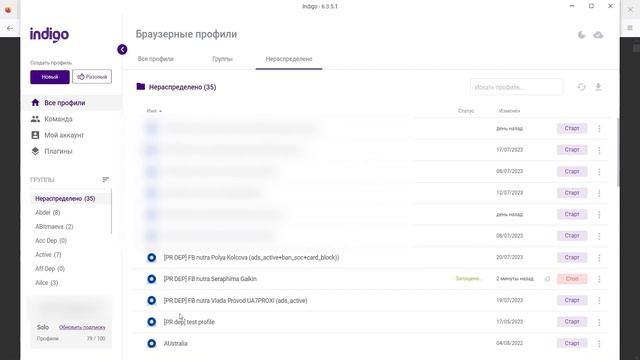Image resolution: width=640 pixels, height=360 pixels.
Task: Open three-dot menu for row dated 12/07/2023
Action: click(599, 193)
